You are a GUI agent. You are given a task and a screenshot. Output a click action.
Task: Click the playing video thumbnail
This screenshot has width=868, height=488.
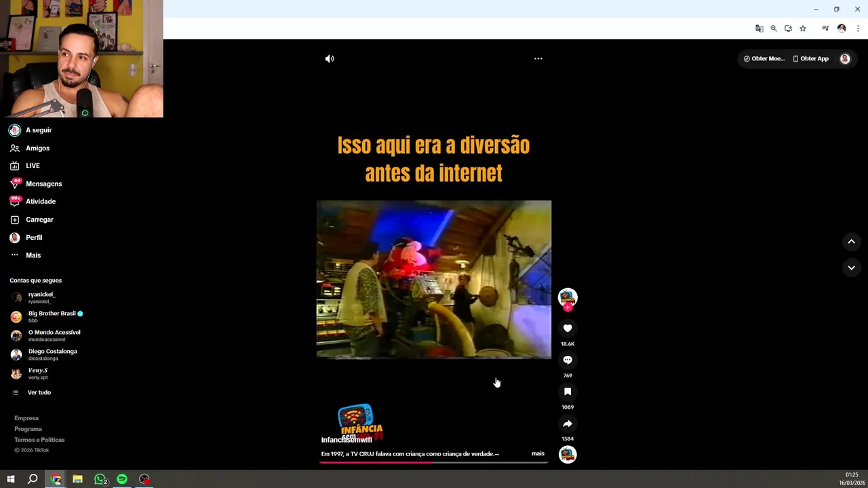[x=434, y=279]
